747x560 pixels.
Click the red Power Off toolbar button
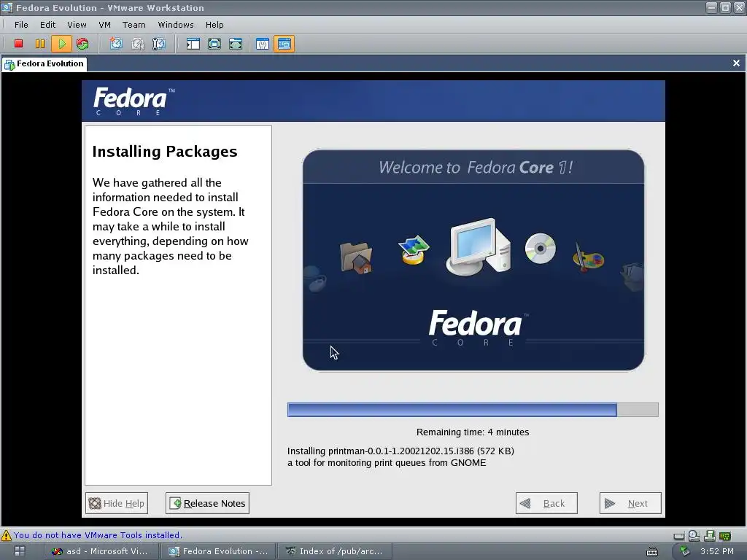point(18,44)
